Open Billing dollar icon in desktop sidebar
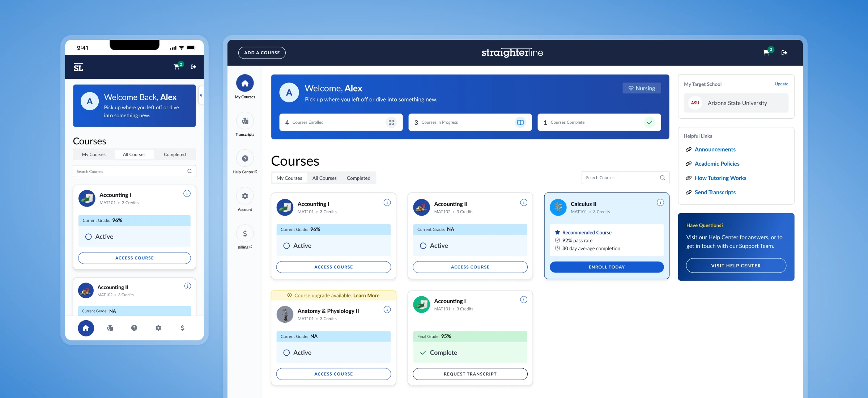This screenshot has height=398, width=868. pos(245,234)
